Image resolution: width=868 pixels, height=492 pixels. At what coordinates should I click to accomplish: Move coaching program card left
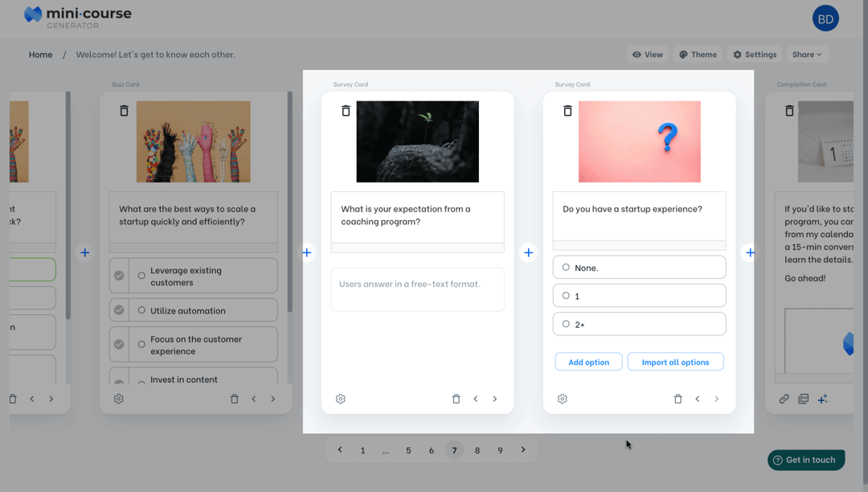click(476, 399)
